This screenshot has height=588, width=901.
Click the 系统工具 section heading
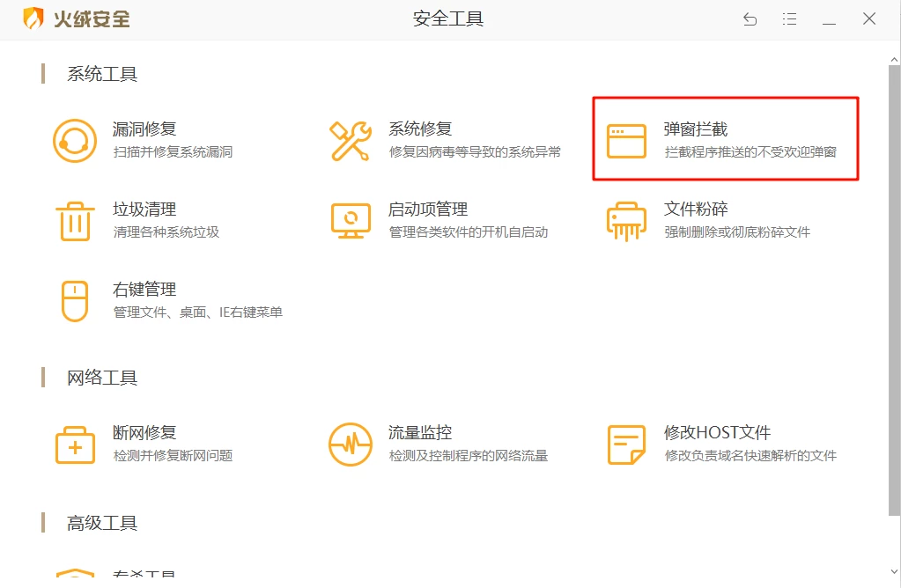pyautogui.click(x=102, y=74)
